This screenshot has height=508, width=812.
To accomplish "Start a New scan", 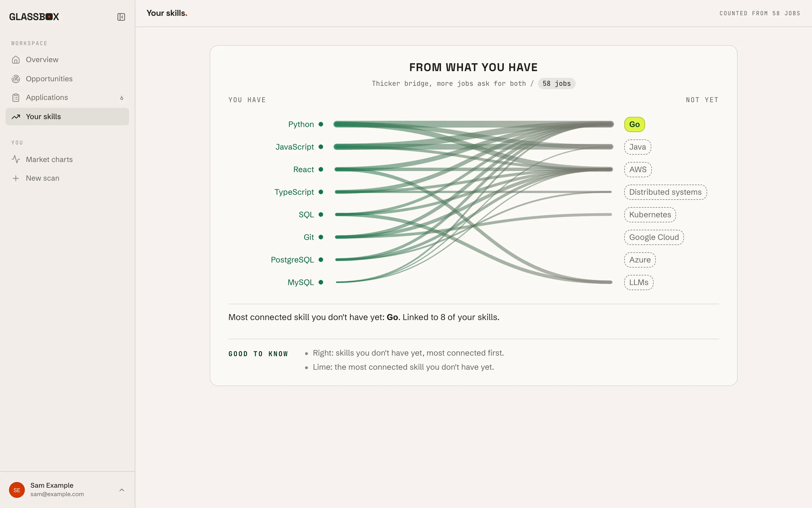I will tap(67, 178).
